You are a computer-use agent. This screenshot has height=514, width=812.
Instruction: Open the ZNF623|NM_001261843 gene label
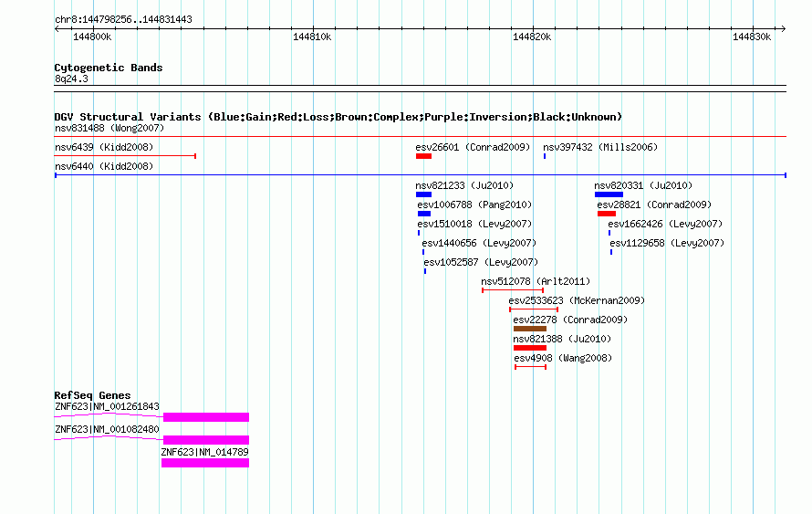pos(107,407)
